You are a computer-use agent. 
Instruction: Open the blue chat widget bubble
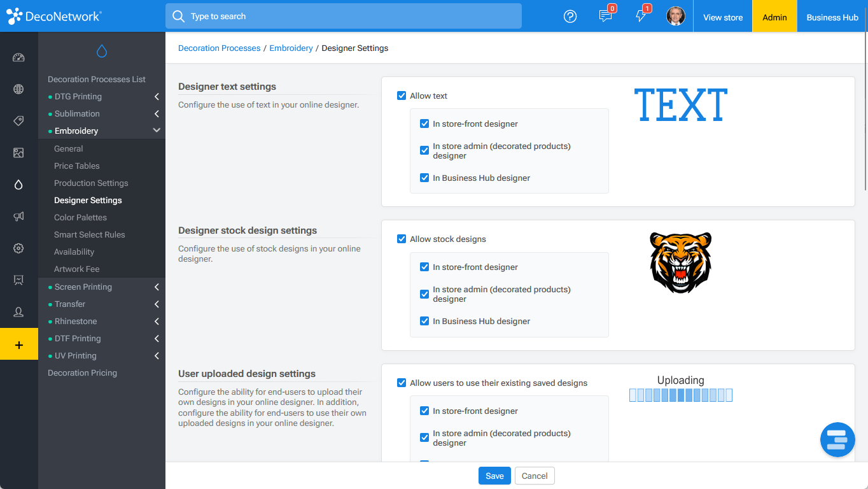click(837, 439)
